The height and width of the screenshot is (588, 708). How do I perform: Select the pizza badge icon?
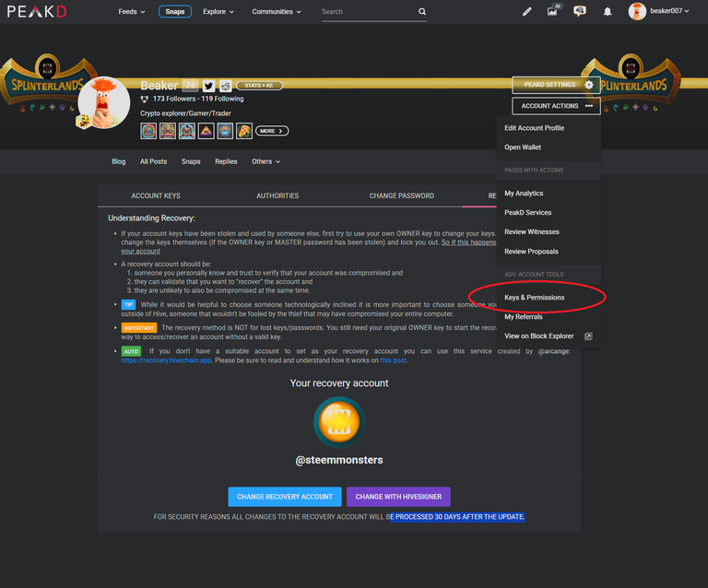[x=244, y=131]
